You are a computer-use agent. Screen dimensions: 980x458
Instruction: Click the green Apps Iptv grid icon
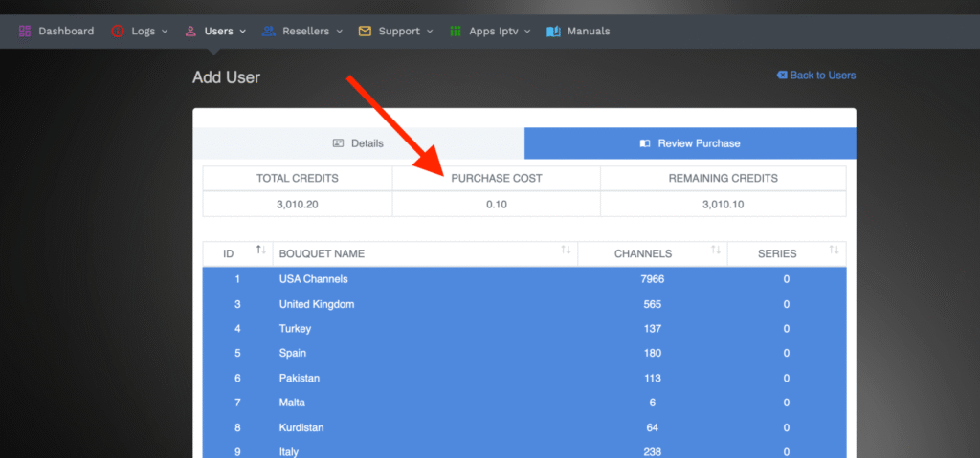click(x=456, y=32)
